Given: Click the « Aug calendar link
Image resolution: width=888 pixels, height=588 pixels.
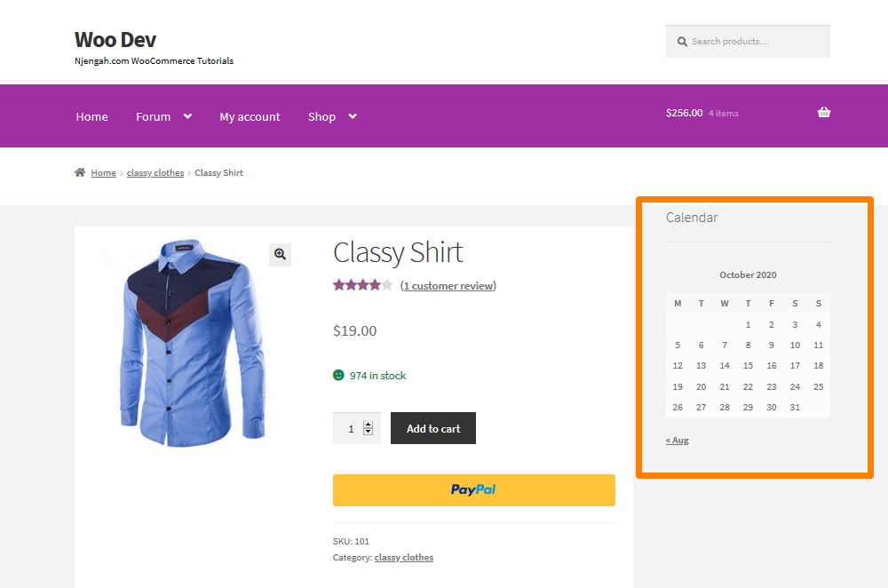Looking at the screenshot, I should pos(677,440).
